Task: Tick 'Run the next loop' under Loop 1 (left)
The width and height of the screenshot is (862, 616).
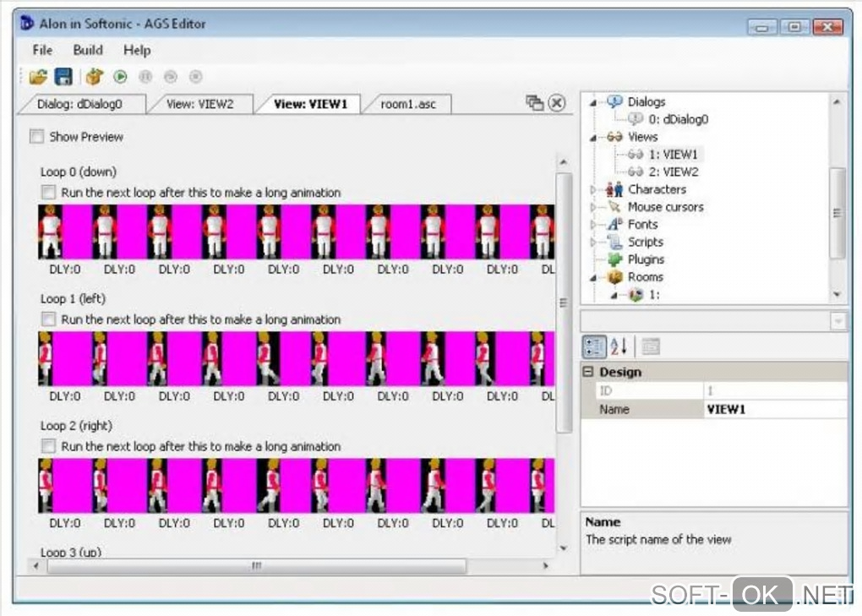Action: [48, 319]
